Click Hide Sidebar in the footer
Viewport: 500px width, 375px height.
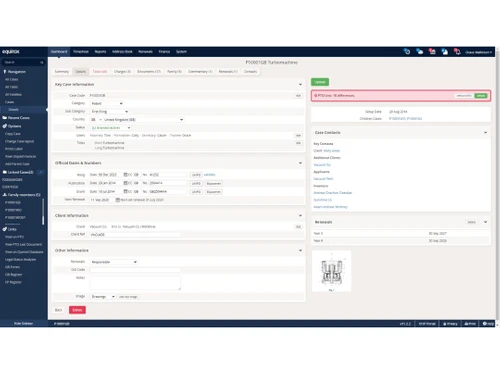tap(23, 324)
